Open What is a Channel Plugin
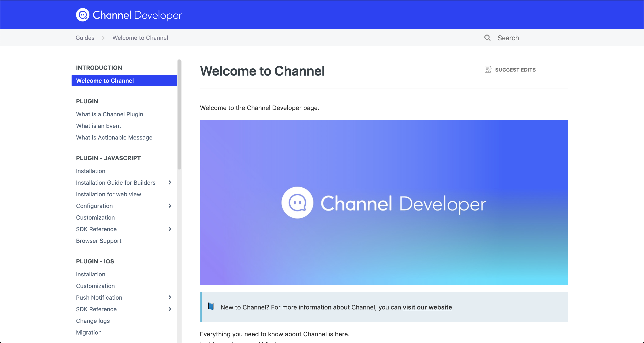The height and width of the screenshot is (343, 644). pyautogui.click(x=110, y=114)
